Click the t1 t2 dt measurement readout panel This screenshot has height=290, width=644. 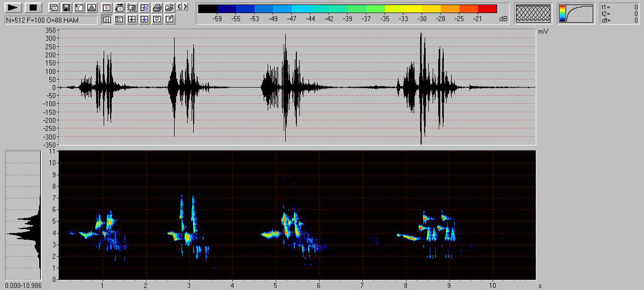(620, 14)
